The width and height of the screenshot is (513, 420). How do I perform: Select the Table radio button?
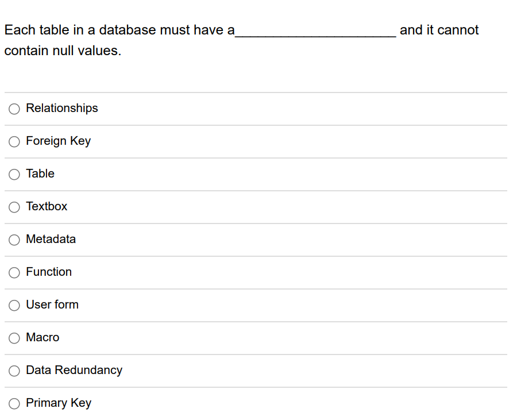pyautogui.click(x=14, y=174)
